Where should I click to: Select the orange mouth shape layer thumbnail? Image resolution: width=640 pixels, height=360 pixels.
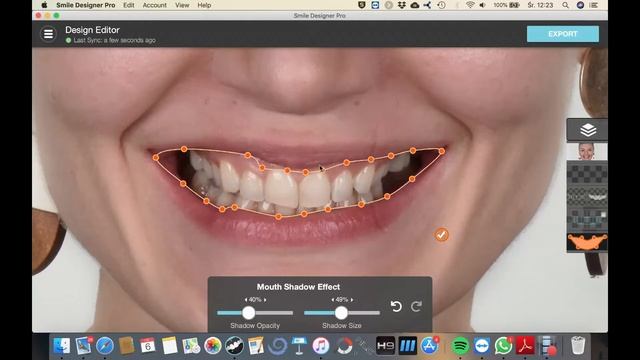pos(587,242)
